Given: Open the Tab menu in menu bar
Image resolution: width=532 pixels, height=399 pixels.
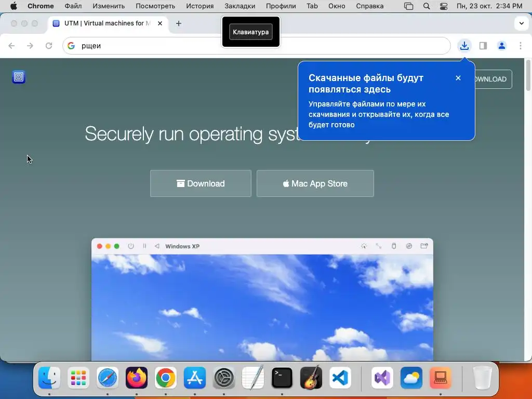Looking at the screenshot, I should [312, 6].
